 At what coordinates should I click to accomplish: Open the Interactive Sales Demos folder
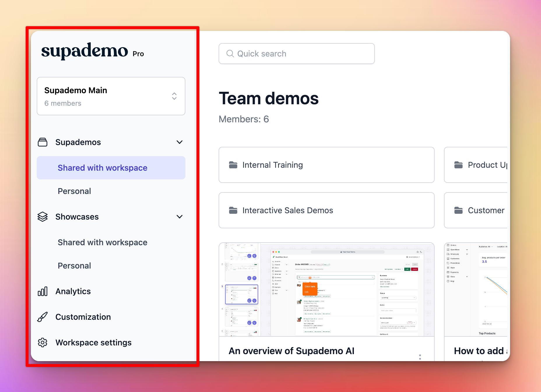326,210
